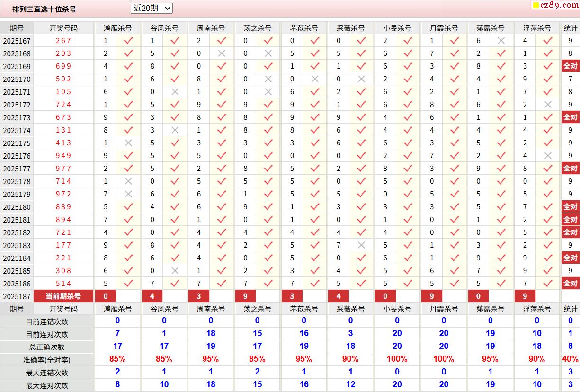Image resolution: width=580 pixels, height=392 pixels.
Task: Click the 全对 badge in row 2025169
Action: click(570, 66)
